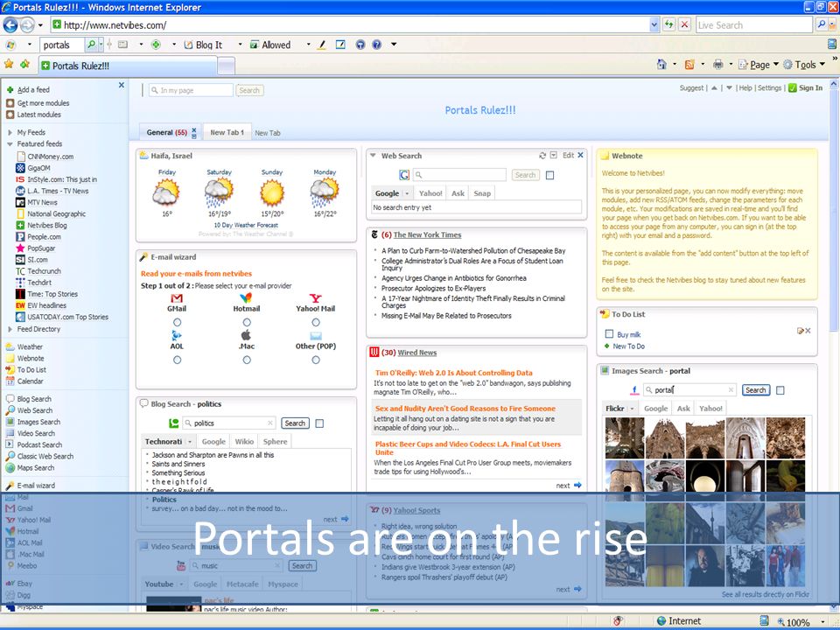
Task: Open the Flickr dropdown in Images Search
Action: click(632, 409)
